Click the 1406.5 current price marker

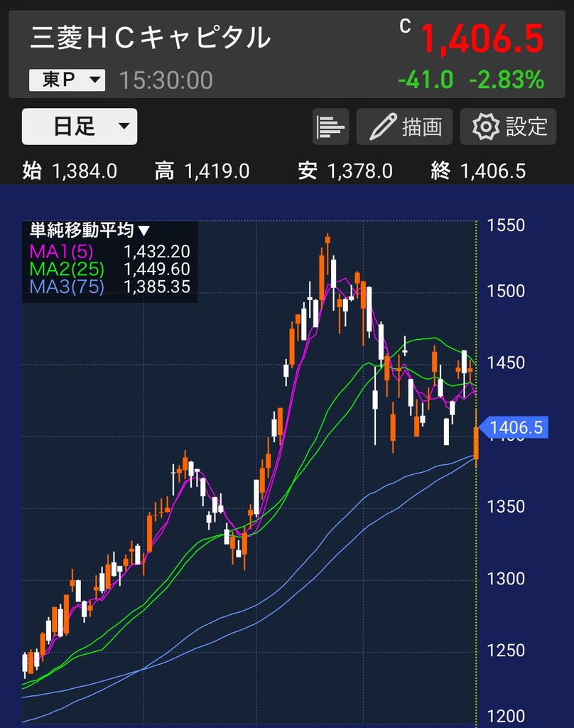(513, 427)
